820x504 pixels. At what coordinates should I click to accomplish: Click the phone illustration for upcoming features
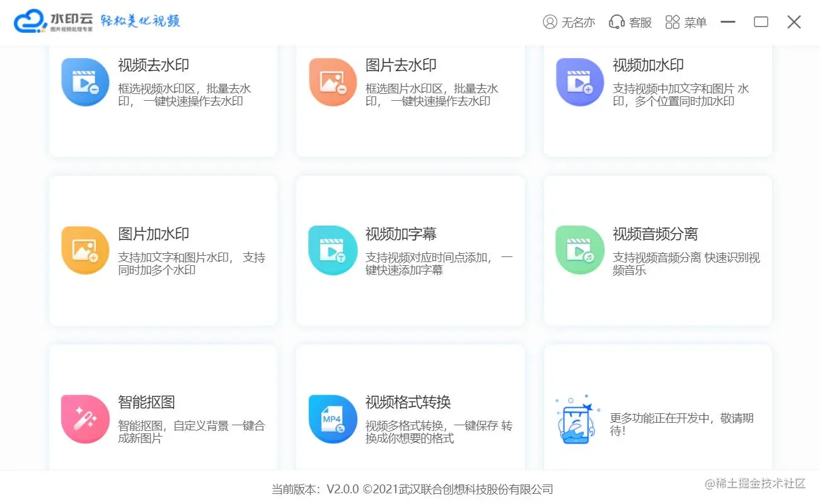(x=577, y=420)
